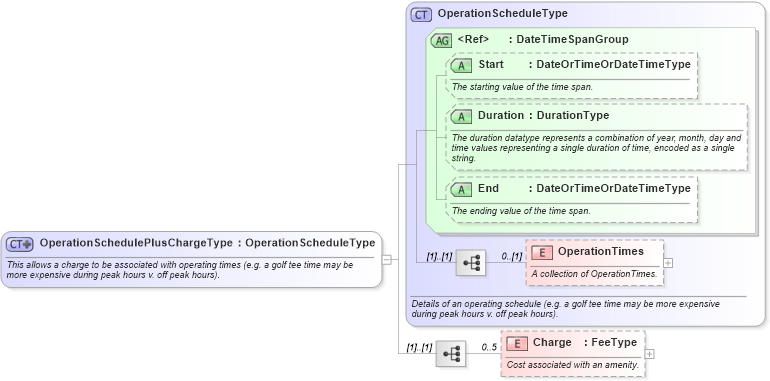Click the A icon next to Duration
770x381 pixels.
point(461,116)
